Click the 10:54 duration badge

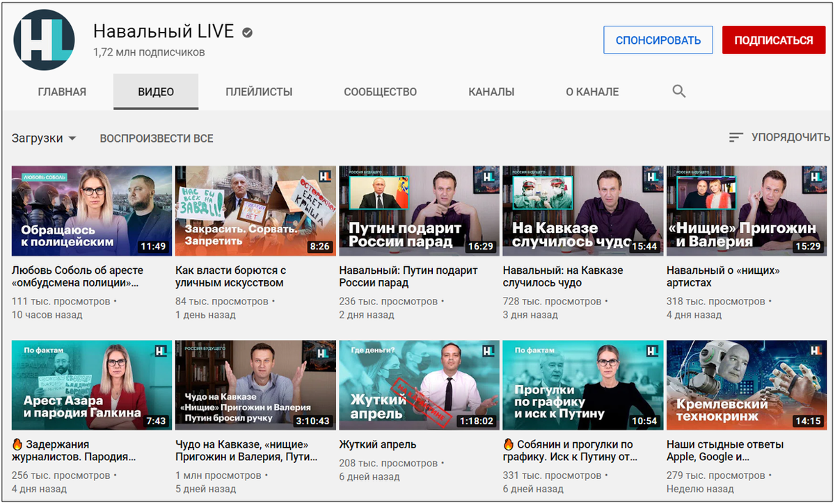644,421
